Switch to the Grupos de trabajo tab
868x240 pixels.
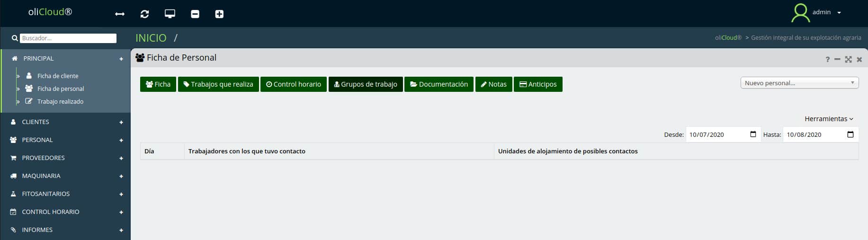(366, 84)
